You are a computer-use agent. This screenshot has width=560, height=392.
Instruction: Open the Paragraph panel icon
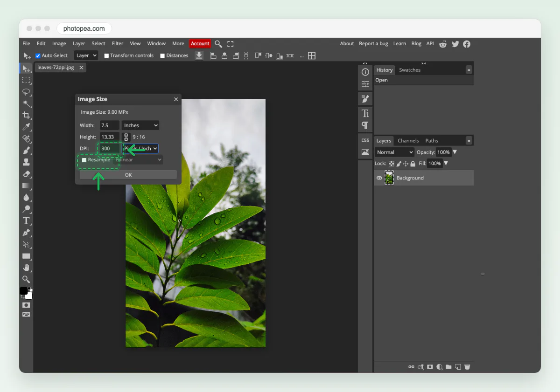(x=365, y=125)
